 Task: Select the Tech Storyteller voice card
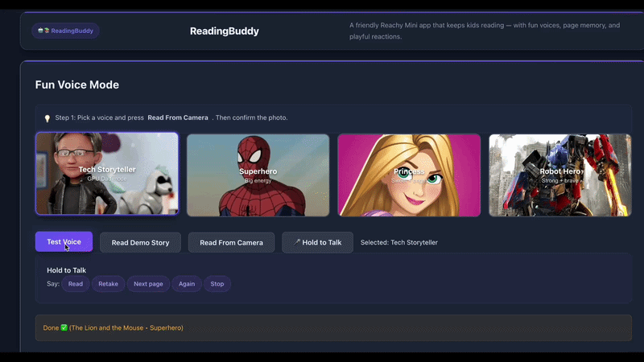pyautogui.click(x=107, y=174)
